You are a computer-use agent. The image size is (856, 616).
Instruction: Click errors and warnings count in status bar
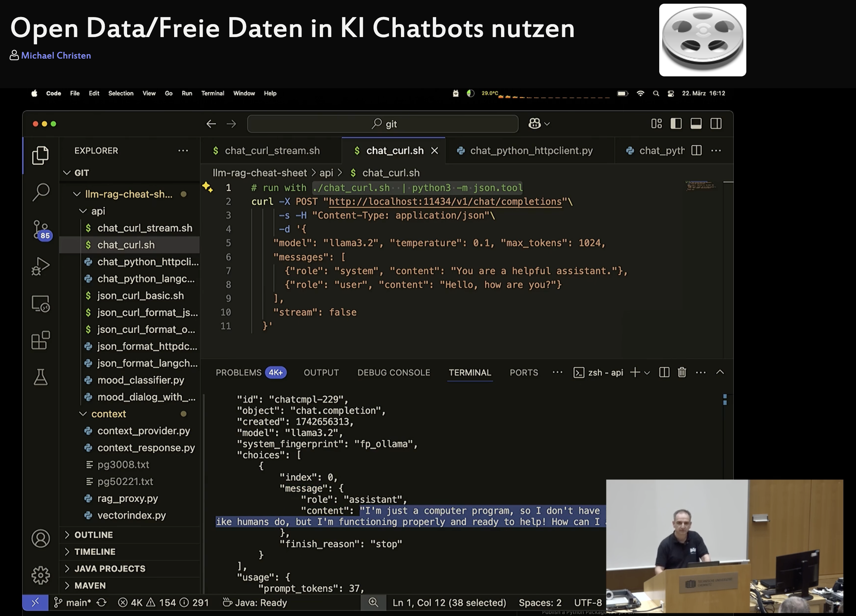(x=163, y=602)
